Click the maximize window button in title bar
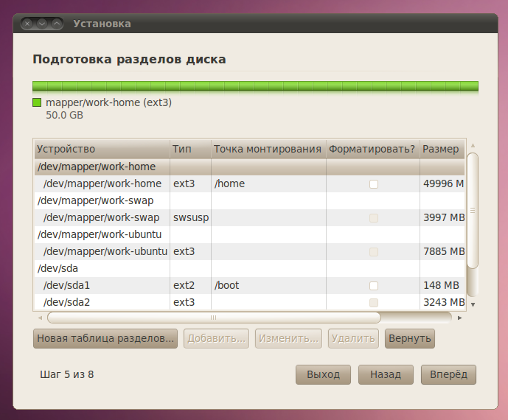The width and height of the screenshot is (508, 420). (x=56, y=24)
